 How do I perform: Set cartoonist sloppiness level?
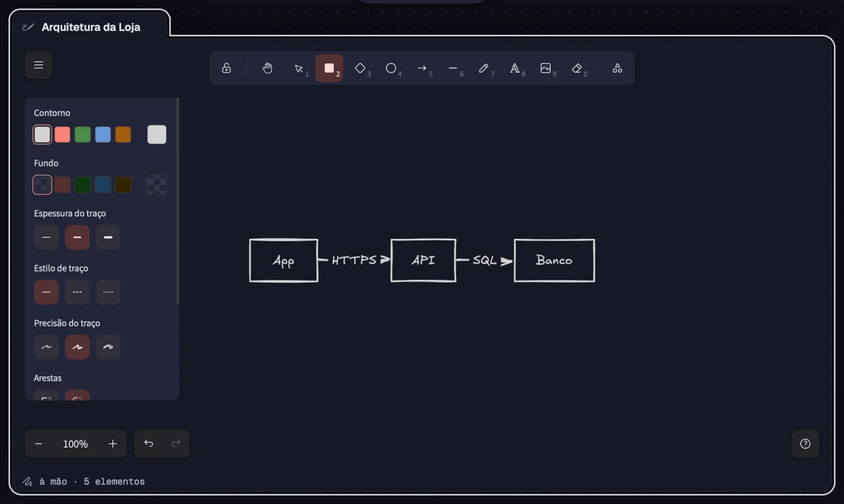click(108, 347)
